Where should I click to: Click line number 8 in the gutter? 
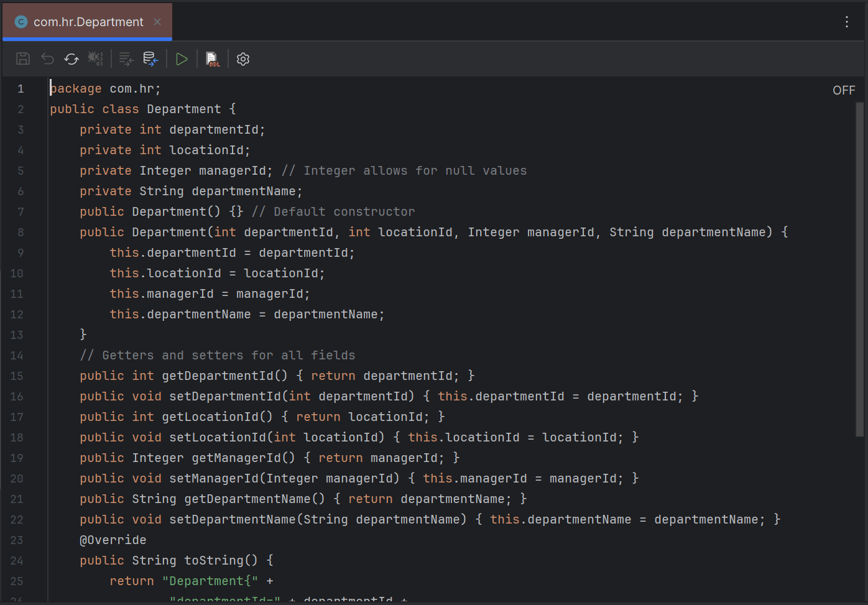(21, 232)
